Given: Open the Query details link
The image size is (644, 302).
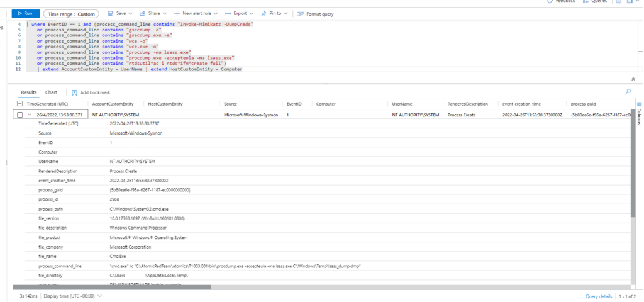Looking at the screenshot, I should pos(599,296).
